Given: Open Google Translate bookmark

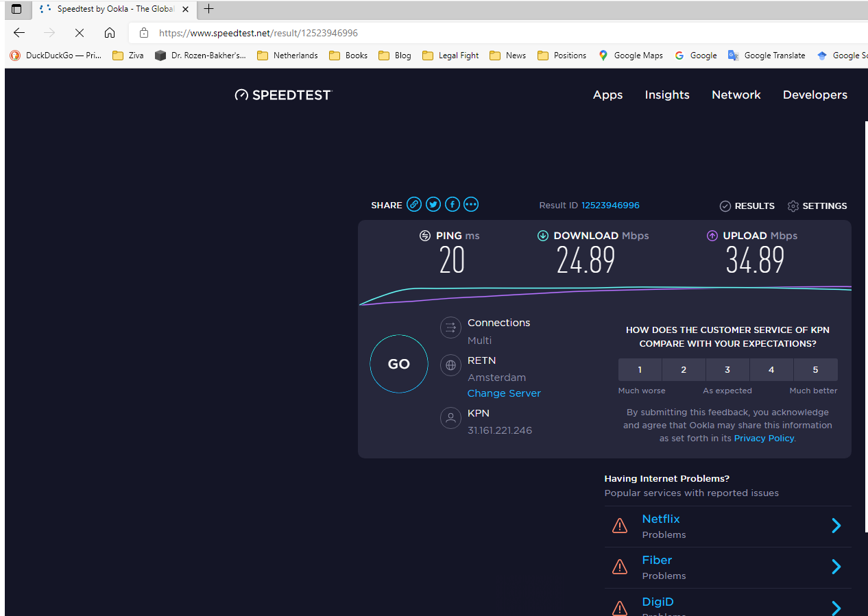Looking at the screenshot, I should (767, 56).
